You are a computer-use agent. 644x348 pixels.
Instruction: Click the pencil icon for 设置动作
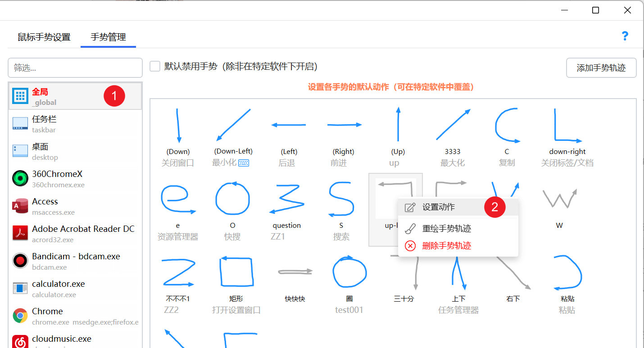point(410,207)
